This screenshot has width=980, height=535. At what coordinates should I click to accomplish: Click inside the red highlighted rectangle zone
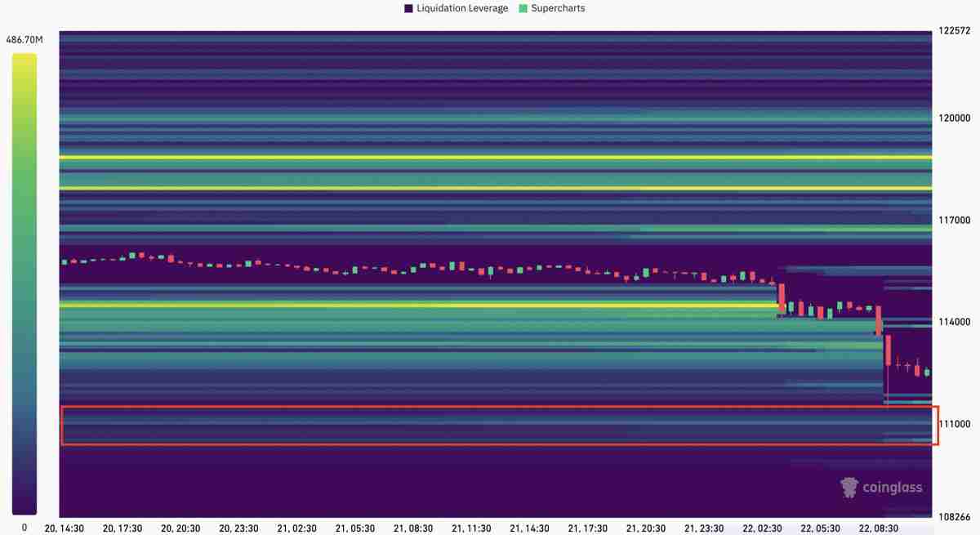tap(490, 426)
